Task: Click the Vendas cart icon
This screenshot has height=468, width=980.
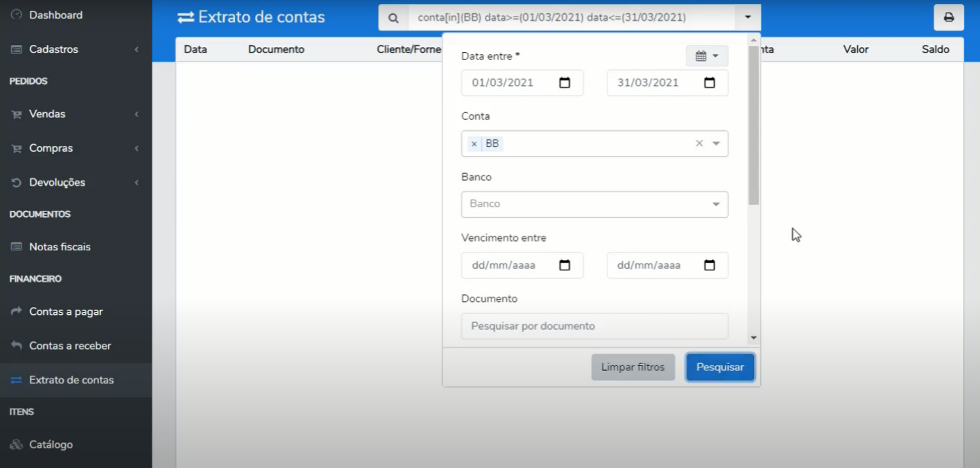Action: click(17, 114)
